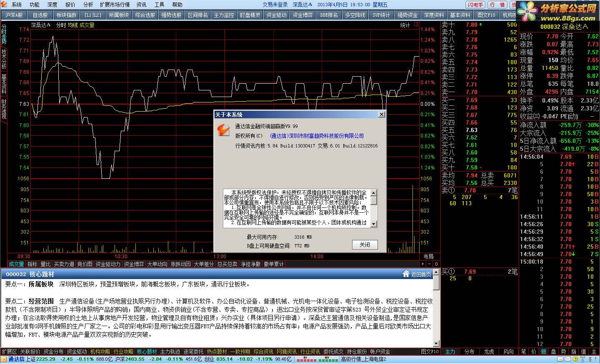Open 龙虎 tab at bottom right
This screenshot has height=364, width=600.
point(489,352)
